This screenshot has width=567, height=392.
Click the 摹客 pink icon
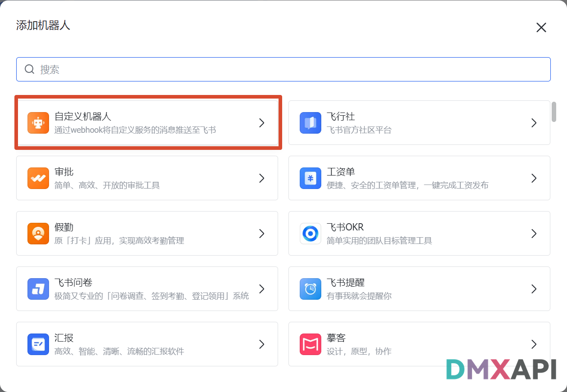(310, 344)
